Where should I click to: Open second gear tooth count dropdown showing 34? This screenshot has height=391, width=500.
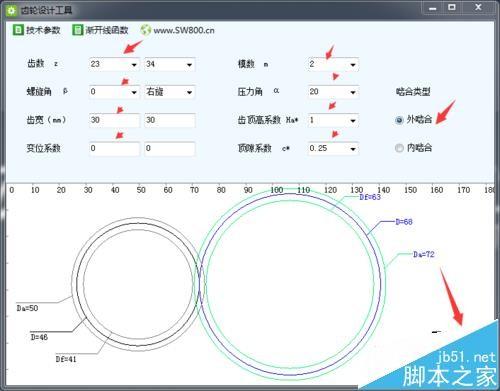(x=170, y=64)
